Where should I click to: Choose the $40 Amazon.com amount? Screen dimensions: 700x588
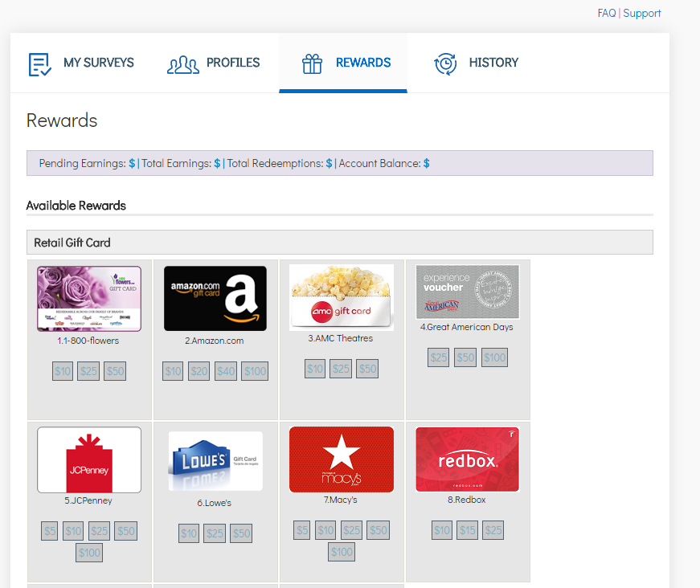(226, 371)
